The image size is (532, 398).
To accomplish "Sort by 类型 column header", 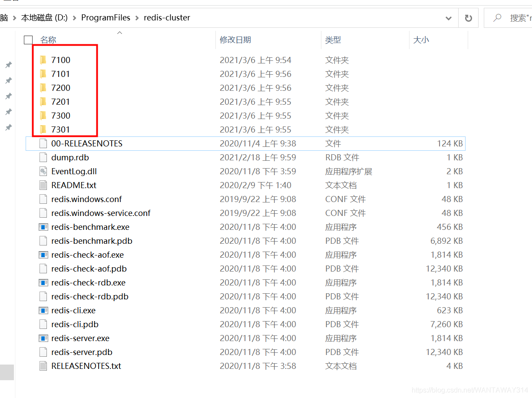I will click(x=333, y=40).
